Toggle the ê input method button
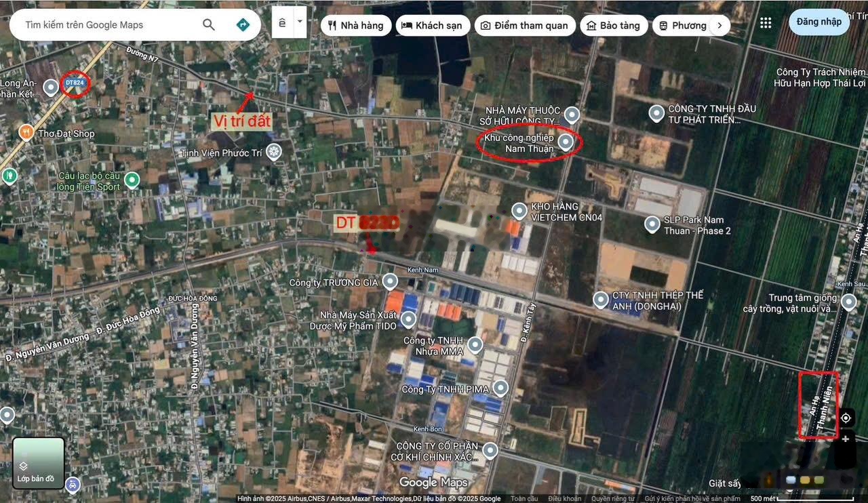 (282, 22)
